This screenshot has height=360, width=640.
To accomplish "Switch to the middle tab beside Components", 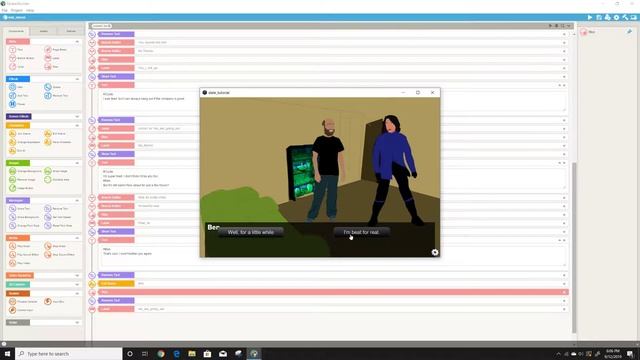I will coord(44,31).
